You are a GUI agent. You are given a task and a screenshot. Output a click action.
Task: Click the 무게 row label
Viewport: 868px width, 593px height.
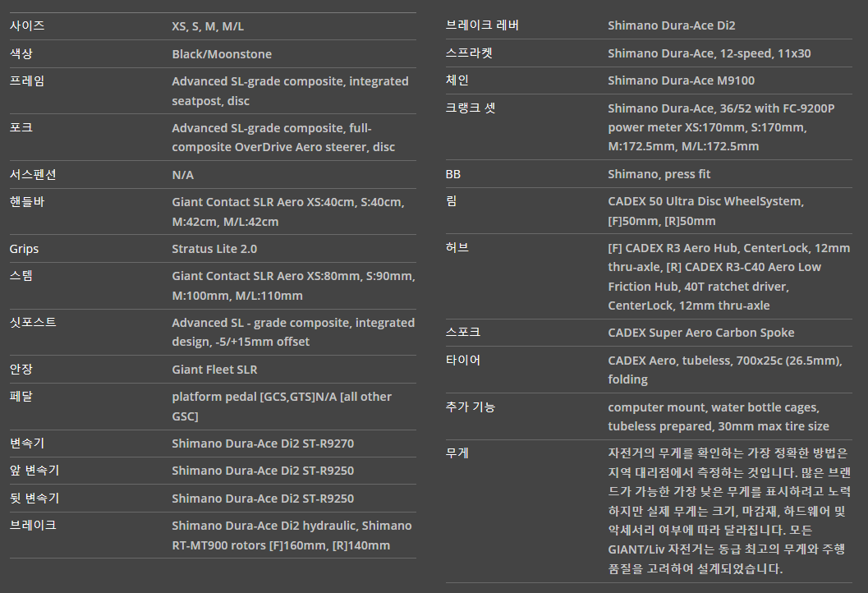pyautogui.click(x=457, y=453)
